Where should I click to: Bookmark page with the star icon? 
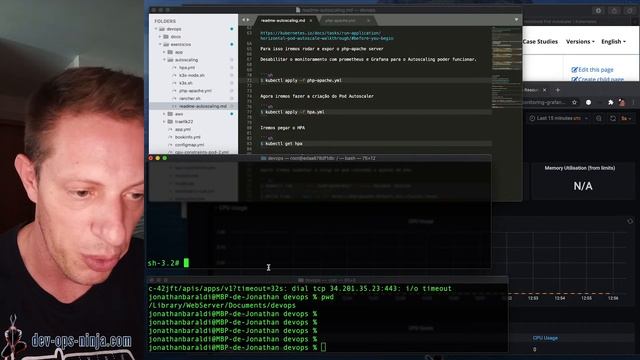coord(574,102)
